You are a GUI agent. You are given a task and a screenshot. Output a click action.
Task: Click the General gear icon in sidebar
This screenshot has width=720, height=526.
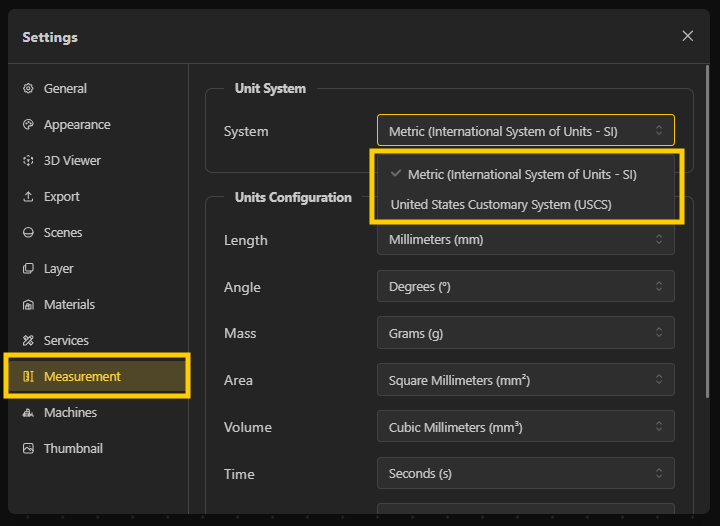click(28, 89)
